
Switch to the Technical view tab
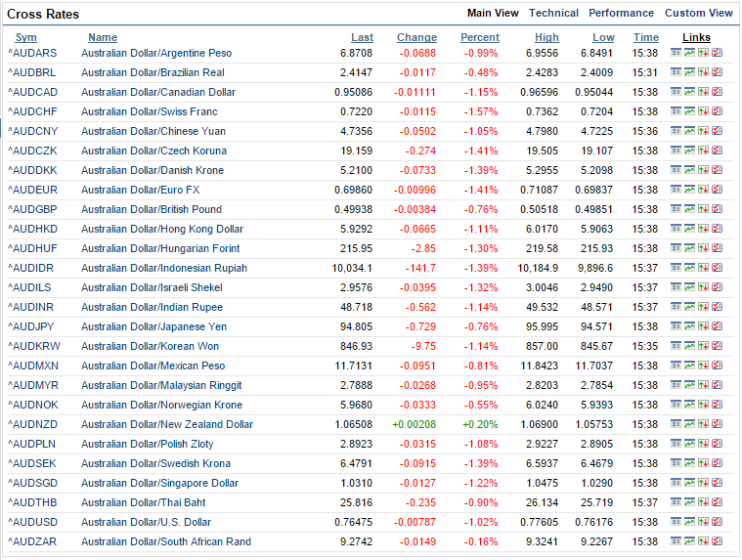pyautogui.click(x=553, y=14)
